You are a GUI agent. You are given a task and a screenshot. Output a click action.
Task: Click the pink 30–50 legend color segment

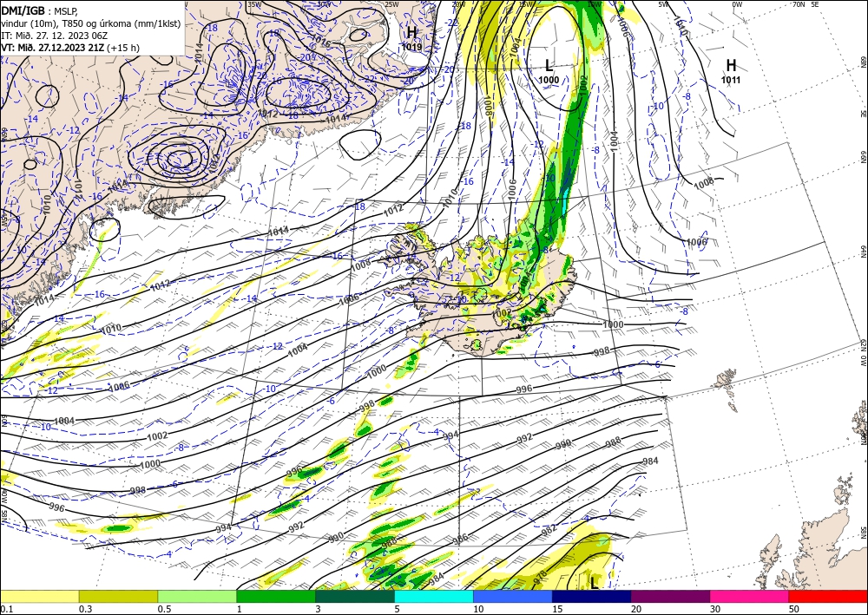point(750,596)
